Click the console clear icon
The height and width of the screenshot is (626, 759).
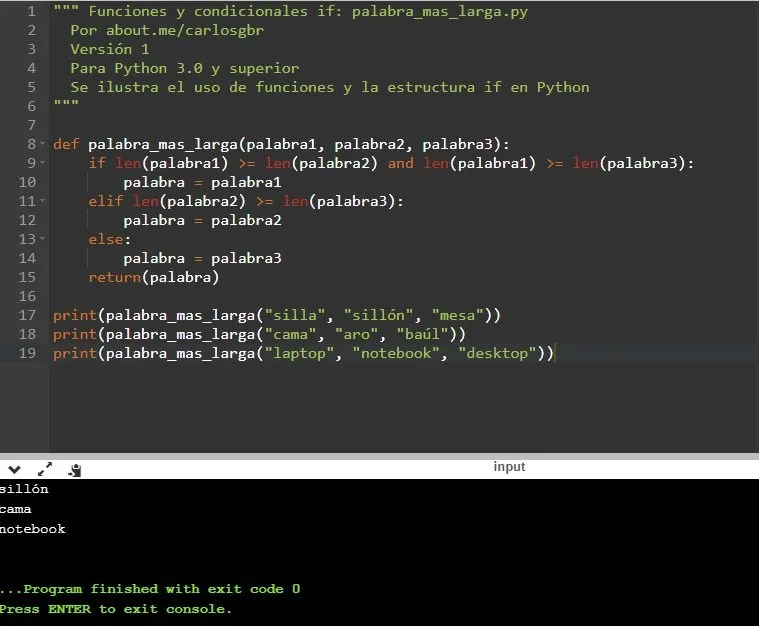click(x=75, y=470)
